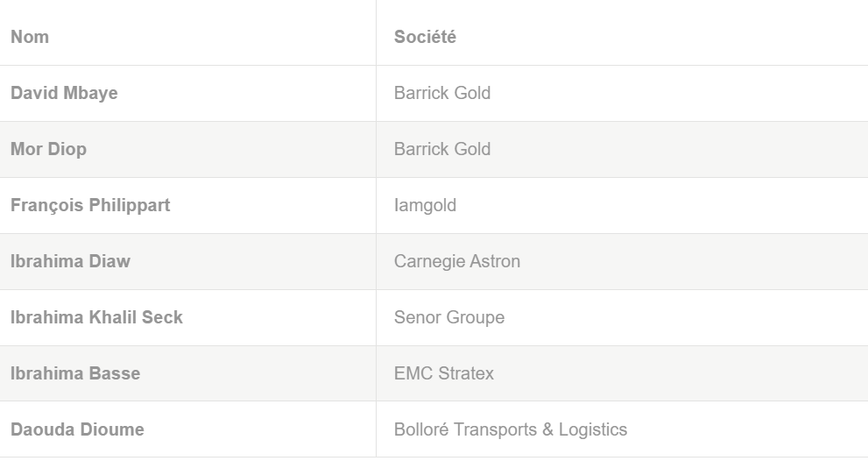
Task: Select the Carnegie Astron company cell
Action: [457, 261]
